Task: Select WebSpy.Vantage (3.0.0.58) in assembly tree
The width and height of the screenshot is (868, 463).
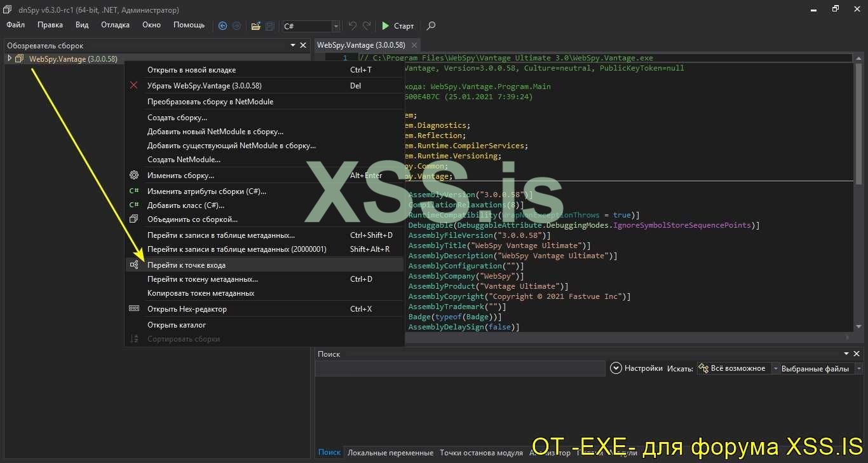Action: (73, 59)
